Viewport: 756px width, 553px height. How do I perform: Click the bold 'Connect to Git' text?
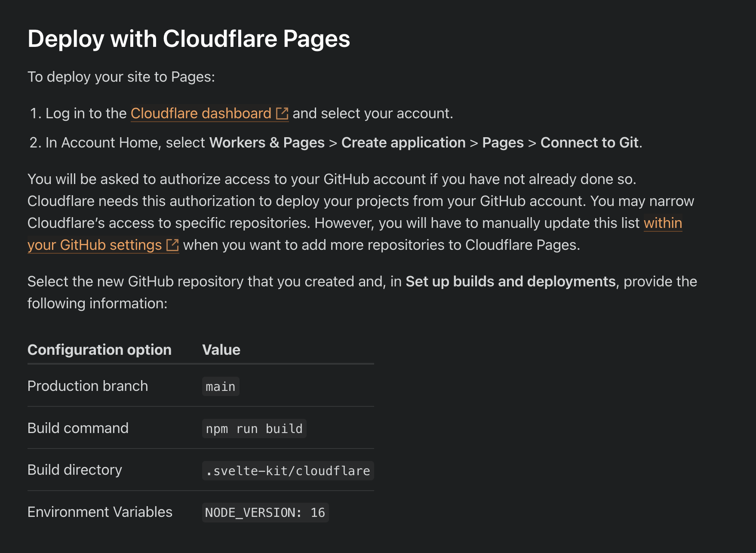589,143
